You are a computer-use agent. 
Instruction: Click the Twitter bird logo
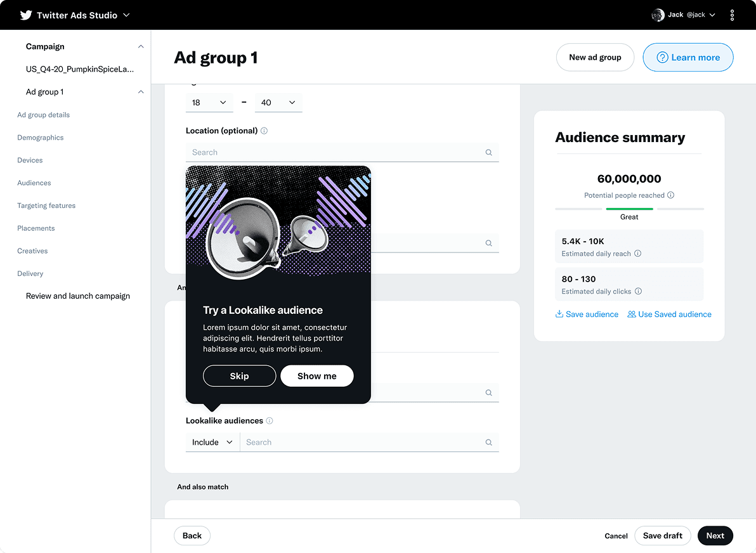pos(24,14)
